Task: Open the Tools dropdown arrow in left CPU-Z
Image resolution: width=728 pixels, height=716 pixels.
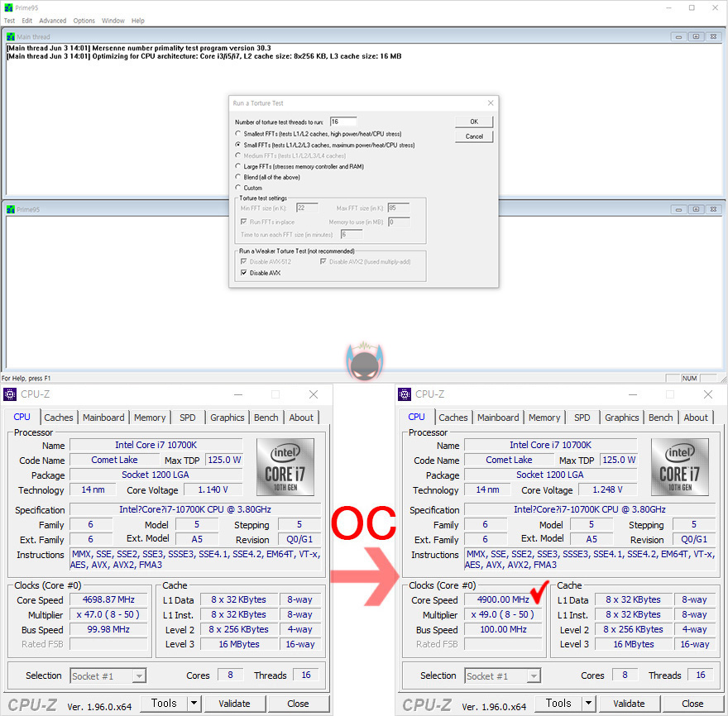Action: [x=194, y=704]
